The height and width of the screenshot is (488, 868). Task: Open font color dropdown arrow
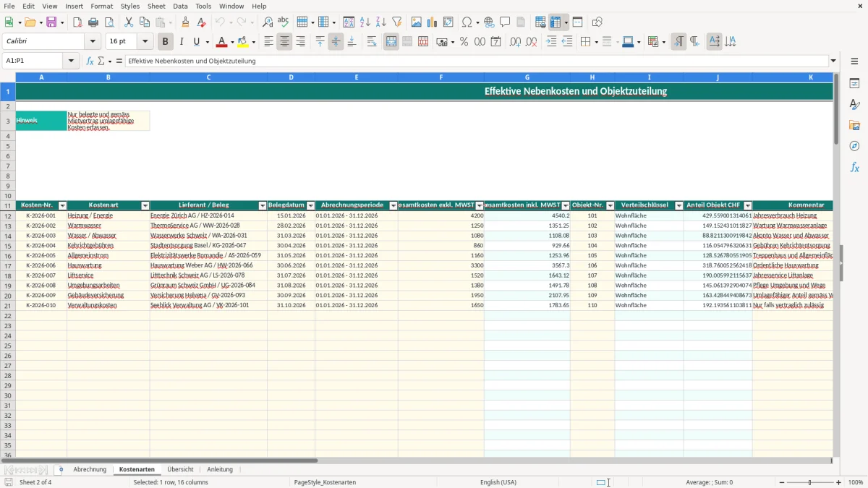(232, 42)
